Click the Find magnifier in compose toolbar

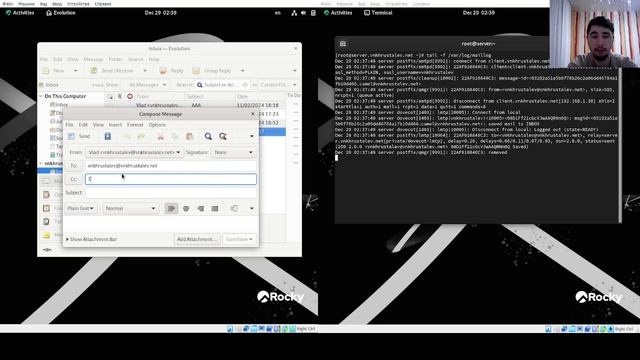pos(208,136)
